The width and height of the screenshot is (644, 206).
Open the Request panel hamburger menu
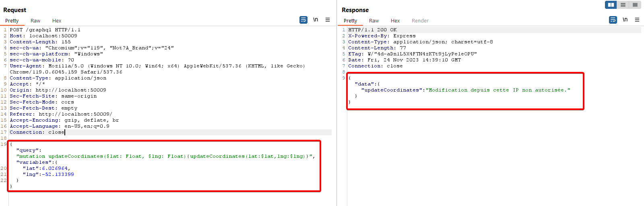click(x=328, y=20)
